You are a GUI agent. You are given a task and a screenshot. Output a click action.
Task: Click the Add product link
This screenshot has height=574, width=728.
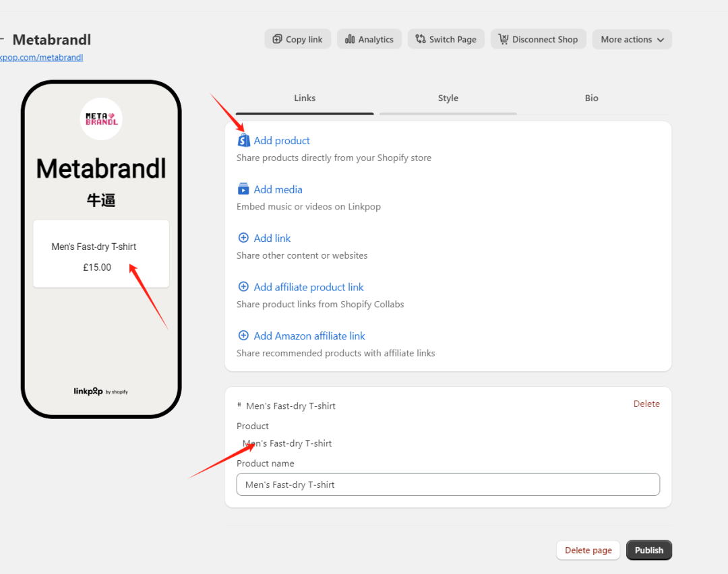pyautogui.click(x=281, y=141)
